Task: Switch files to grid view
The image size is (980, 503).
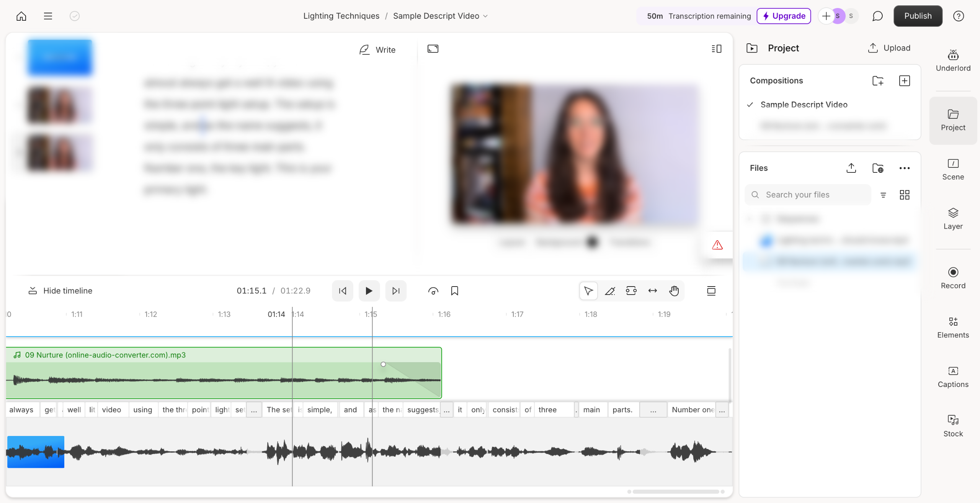Action: coord(904,195)
